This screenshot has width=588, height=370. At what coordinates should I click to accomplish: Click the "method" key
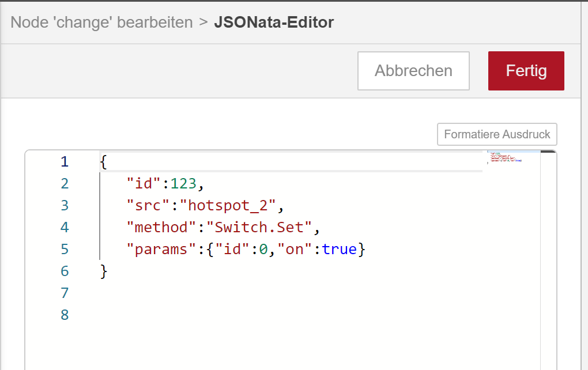(x=161, y=227)
